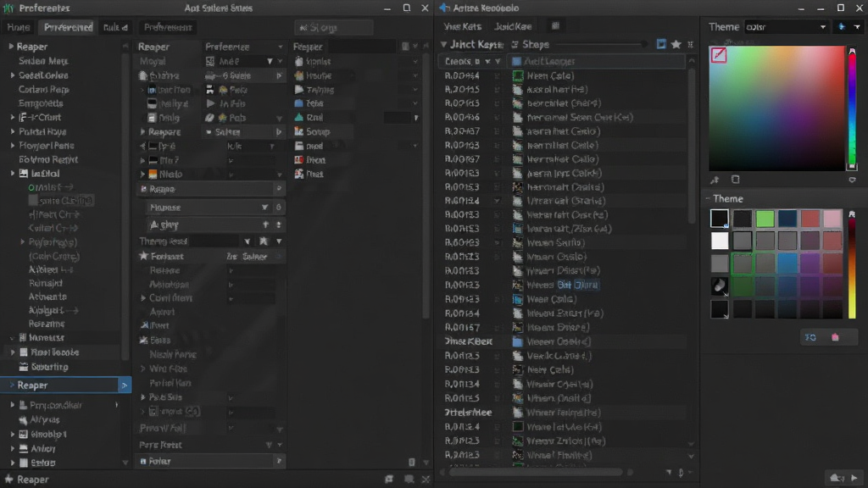Toggle checkbox in the R.20497 row

[497, 131]
